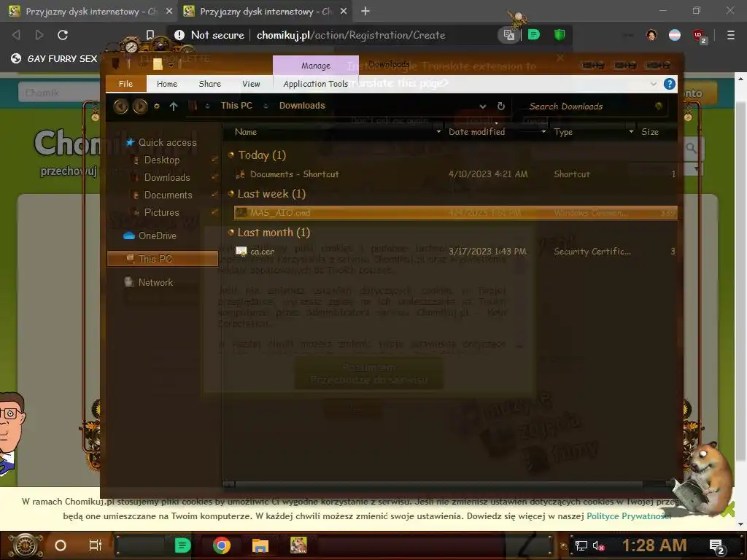Open Cortana search circle

click(61, 545)
